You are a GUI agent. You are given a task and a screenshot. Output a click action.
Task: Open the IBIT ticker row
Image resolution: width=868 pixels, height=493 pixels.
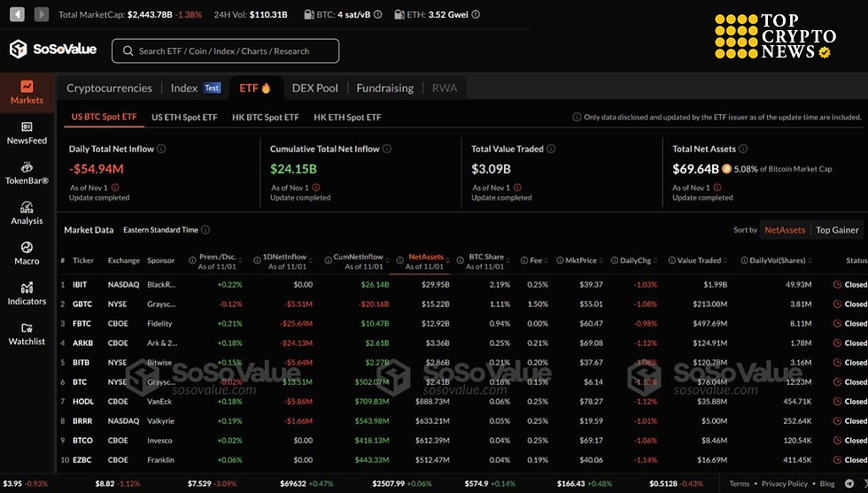[462, 284]
